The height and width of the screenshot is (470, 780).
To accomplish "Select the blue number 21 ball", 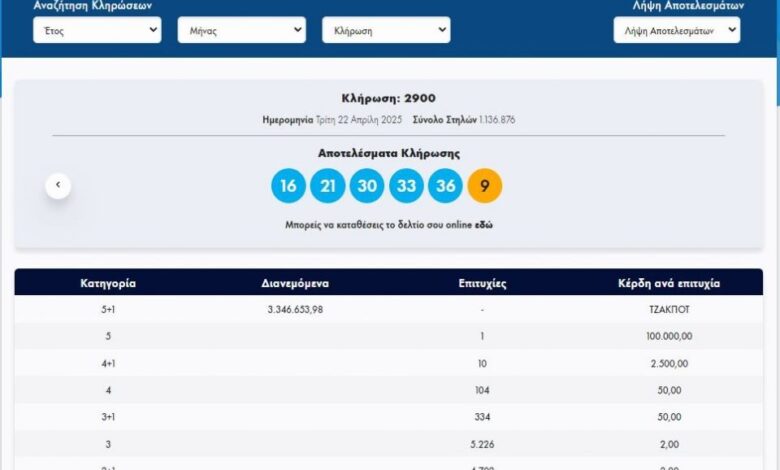I will tap(327, 186).
